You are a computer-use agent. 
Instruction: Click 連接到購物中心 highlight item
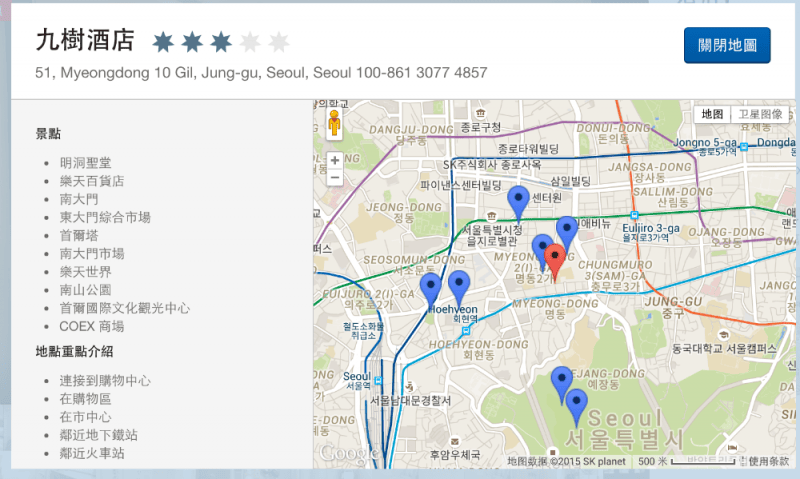click(105, 381)
